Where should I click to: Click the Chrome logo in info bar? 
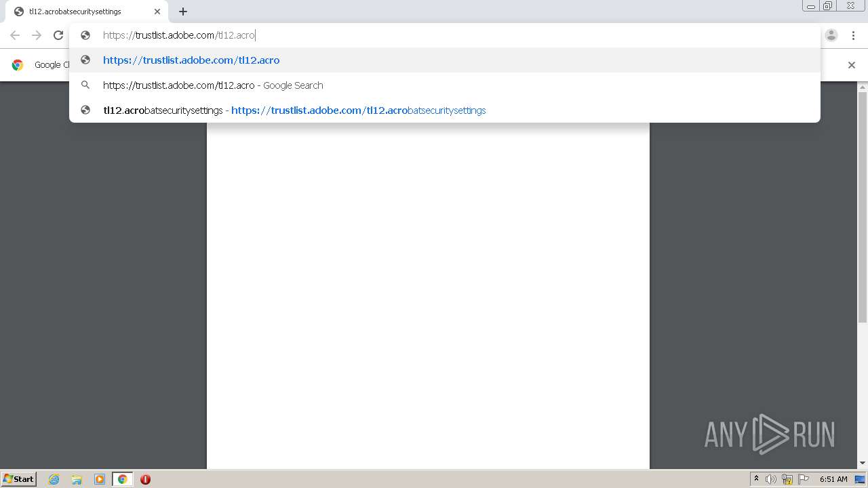(x=18, y=65)
